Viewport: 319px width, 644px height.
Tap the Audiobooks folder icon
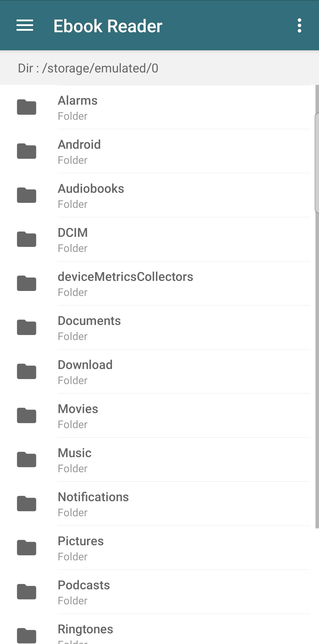(x=27, y=195)
